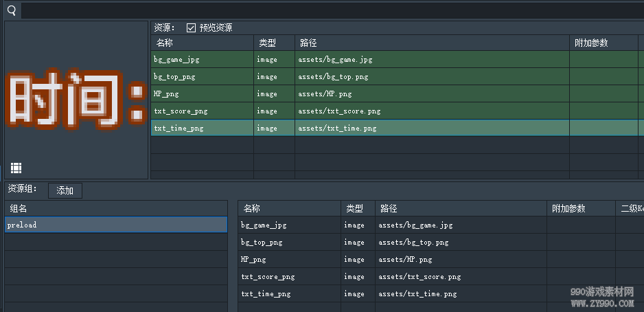Click 路径 header in the group table

(461, 208)
